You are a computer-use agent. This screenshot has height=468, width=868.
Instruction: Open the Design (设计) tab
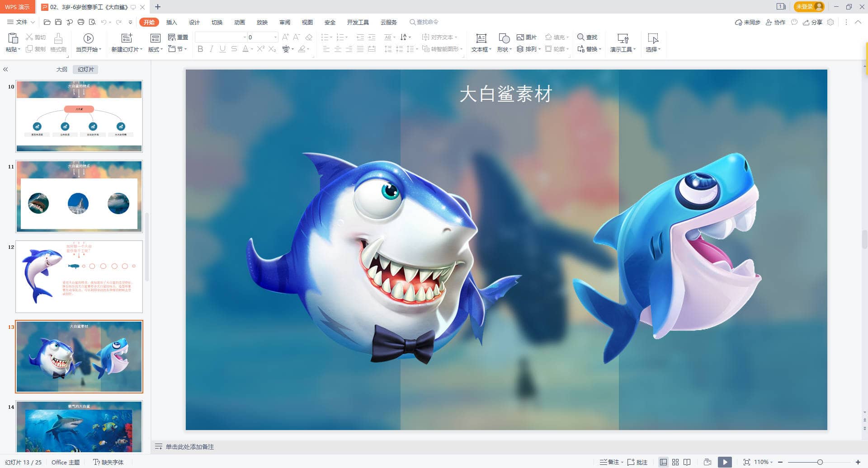[x=194, y=22]
